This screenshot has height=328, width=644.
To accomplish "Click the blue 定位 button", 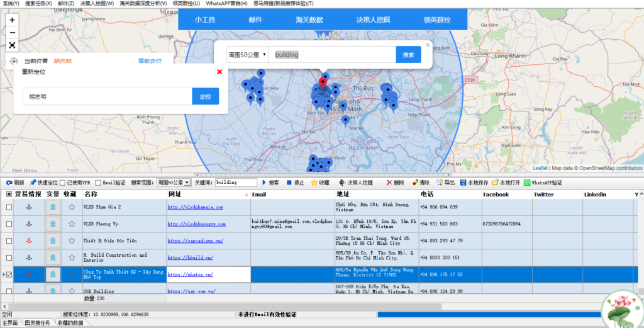I will 205,97.
